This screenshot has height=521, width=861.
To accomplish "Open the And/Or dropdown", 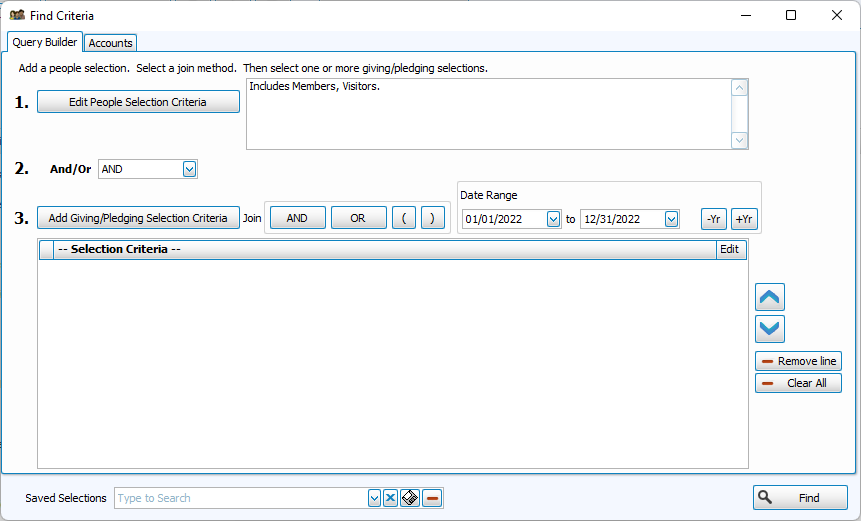I will click(x=189, y=170).
